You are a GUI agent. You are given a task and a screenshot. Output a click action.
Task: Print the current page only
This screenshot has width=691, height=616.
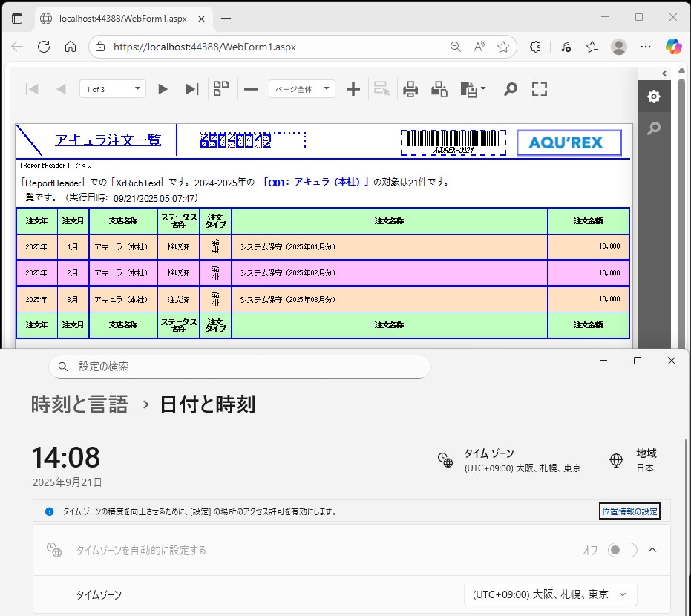439,89
